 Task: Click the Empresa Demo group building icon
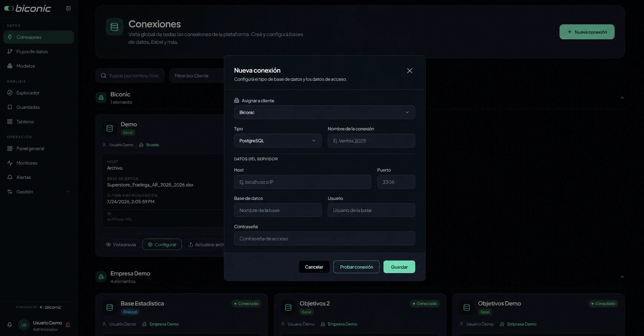pyautogui.click(x=101, y=277)
